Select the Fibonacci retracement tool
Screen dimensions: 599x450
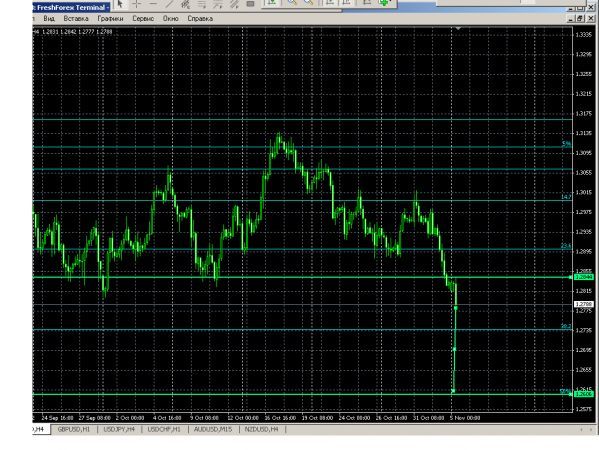[x=202, y=4]
